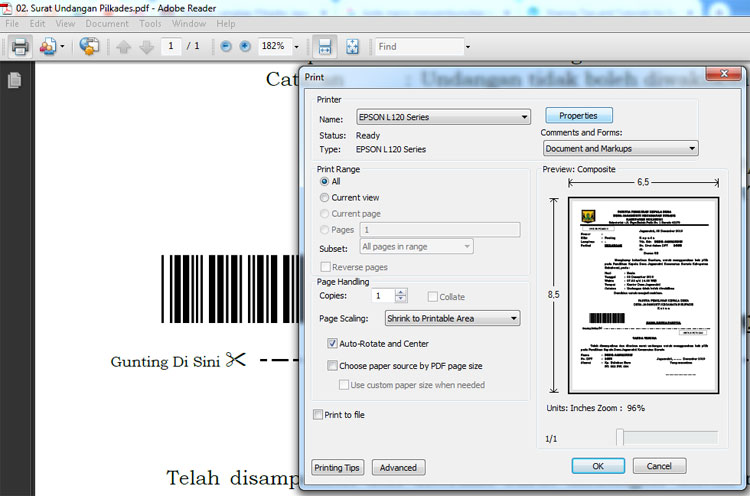The image size is (750, 496).
Task: Go to previous page with up arrow
Action: 123,47
